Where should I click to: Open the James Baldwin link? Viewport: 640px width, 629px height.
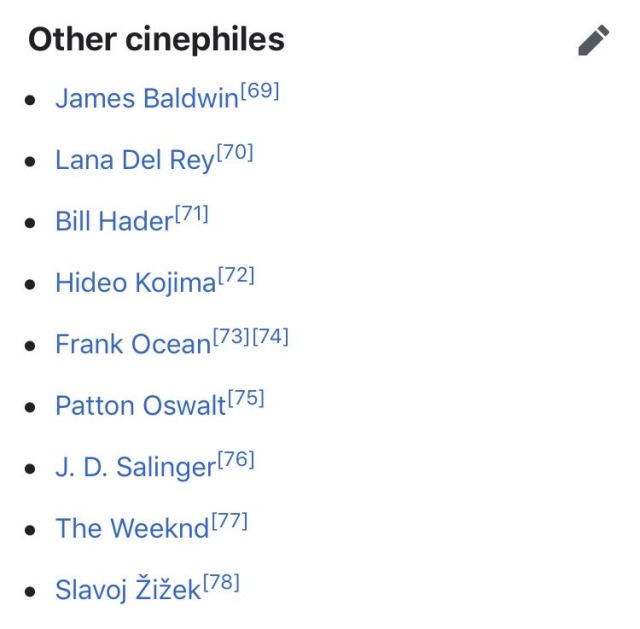pos(147,99)
